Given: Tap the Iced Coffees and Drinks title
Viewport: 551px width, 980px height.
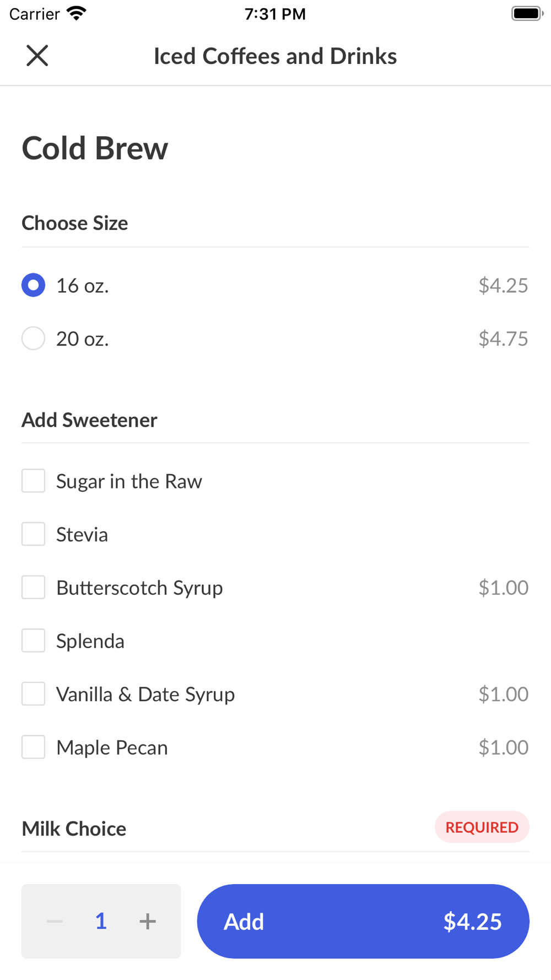Looking at the screenshot, I should click(x=275, y=56).
